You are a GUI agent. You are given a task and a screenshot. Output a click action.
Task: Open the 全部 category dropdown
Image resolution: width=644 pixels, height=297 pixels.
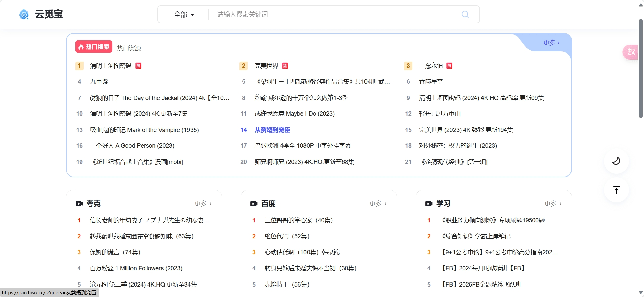pos(184,15)
